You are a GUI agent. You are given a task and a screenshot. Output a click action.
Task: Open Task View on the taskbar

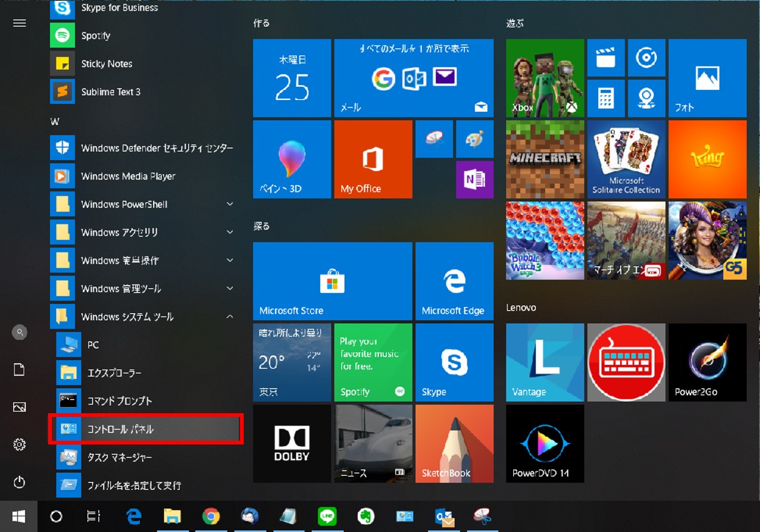point(93,516)
